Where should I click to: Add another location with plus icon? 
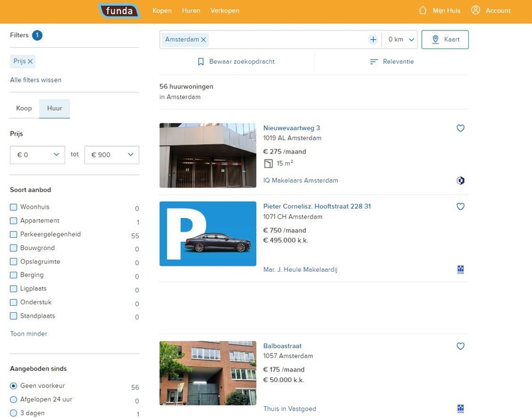click(373, 40)
